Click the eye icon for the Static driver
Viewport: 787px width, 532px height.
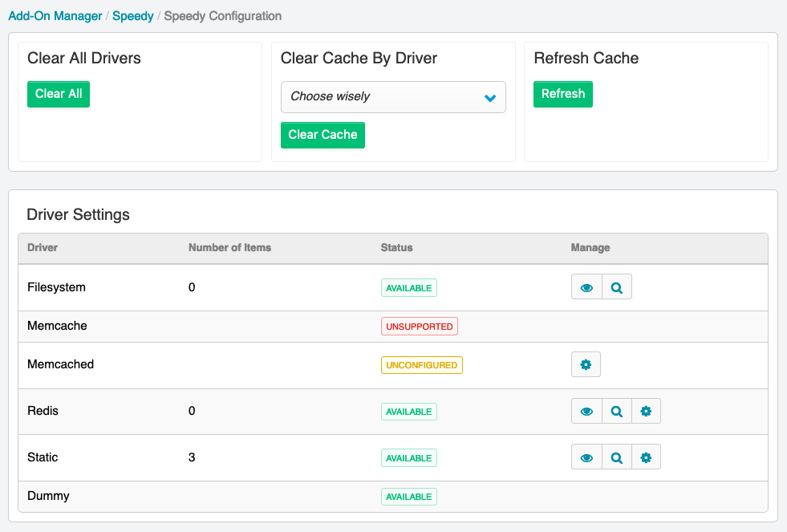point(586,457)
